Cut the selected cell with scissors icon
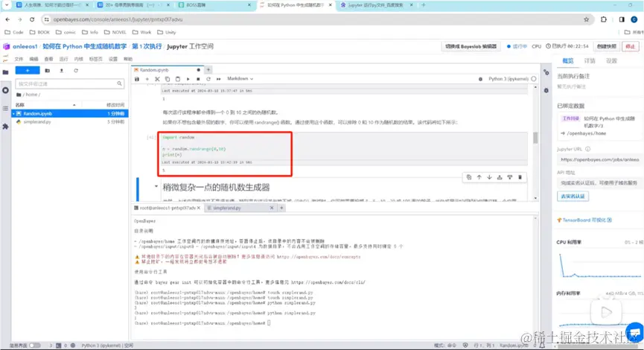The image size is (644, 350). pyautogui.click(x=157, y=79)
